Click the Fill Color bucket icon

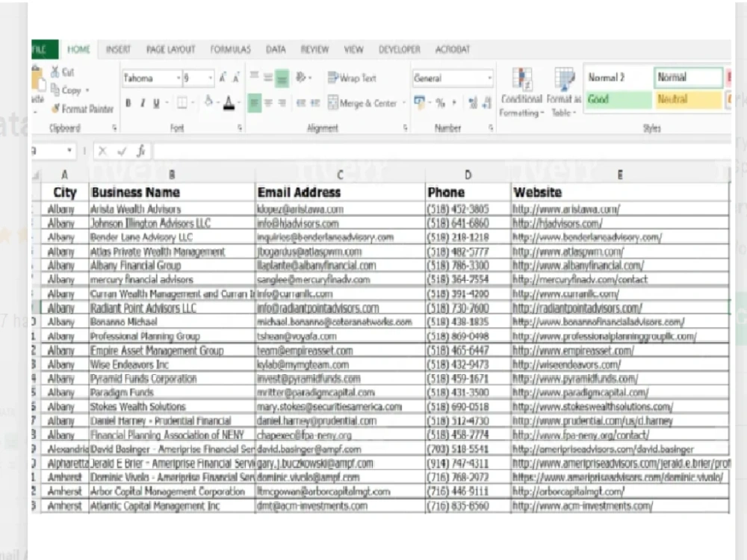208,102
